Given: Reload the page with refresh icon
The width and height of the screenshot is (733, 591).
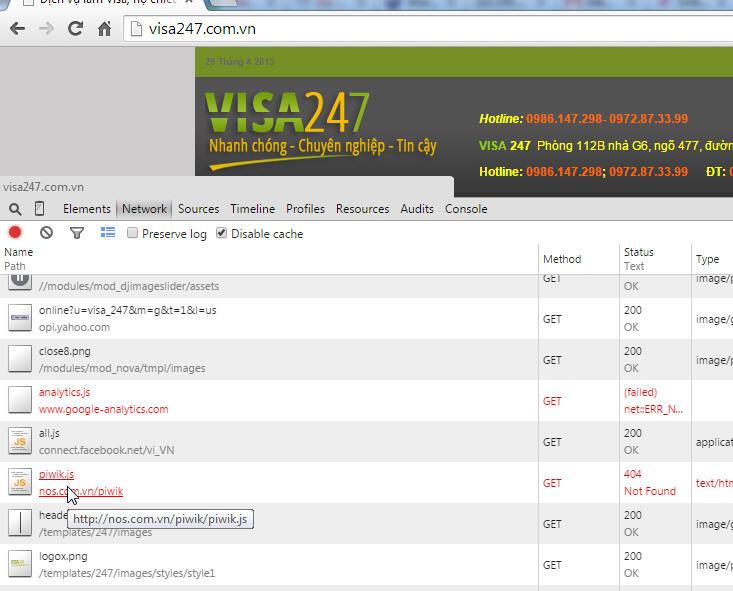Looking at the screenshot, I should click(75, 29).
